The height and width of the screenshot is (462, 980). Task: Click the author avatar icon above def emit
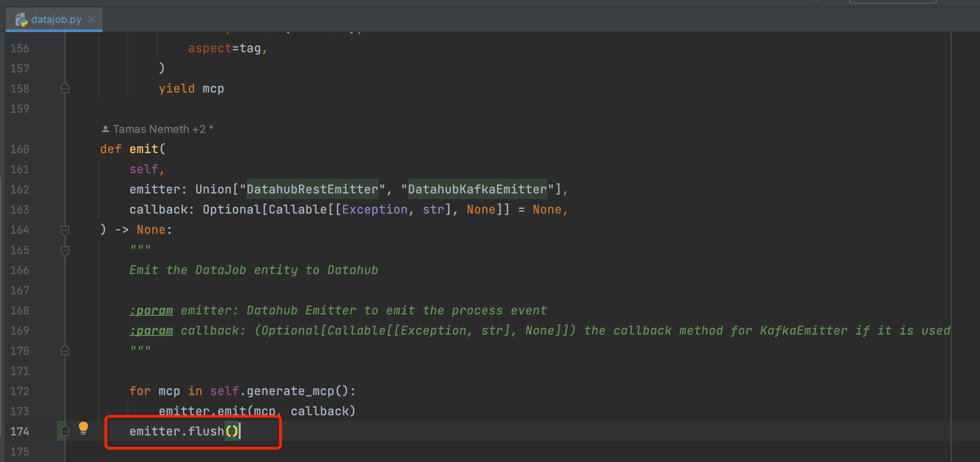coord(105,128)
